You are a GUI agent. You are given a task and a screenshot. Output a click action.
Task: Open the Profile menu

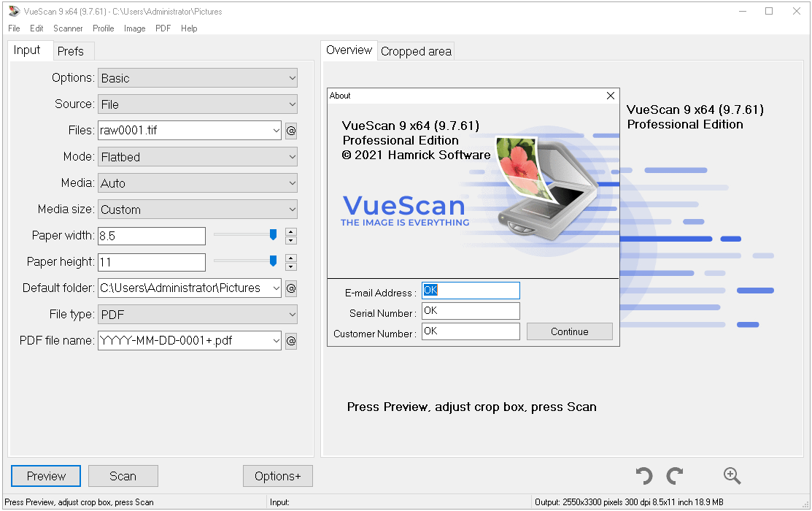coord(103,28)
